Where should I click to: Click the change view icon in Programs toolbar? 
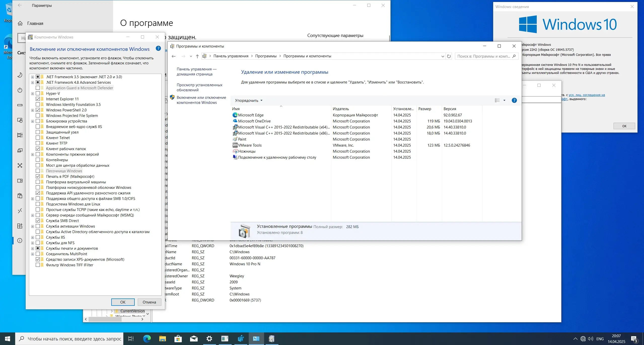(x=497, y=100)
